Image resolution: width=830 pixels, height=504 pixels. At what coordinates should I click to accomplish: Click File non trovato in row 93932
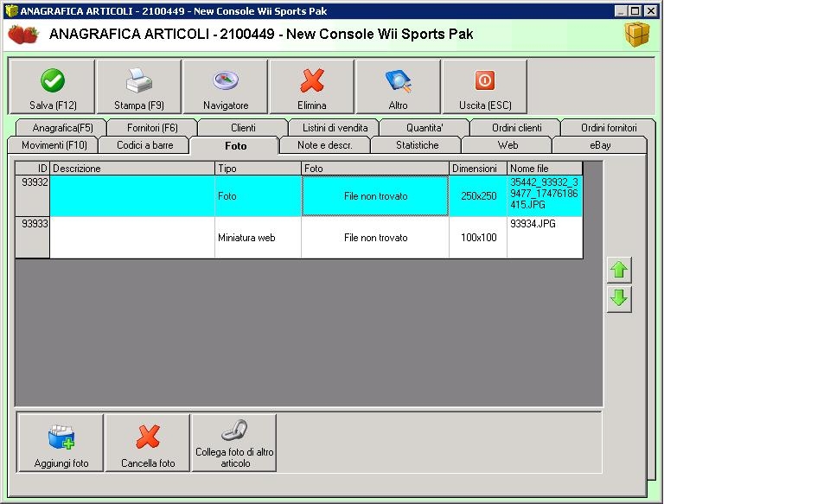tap(375, 196)
